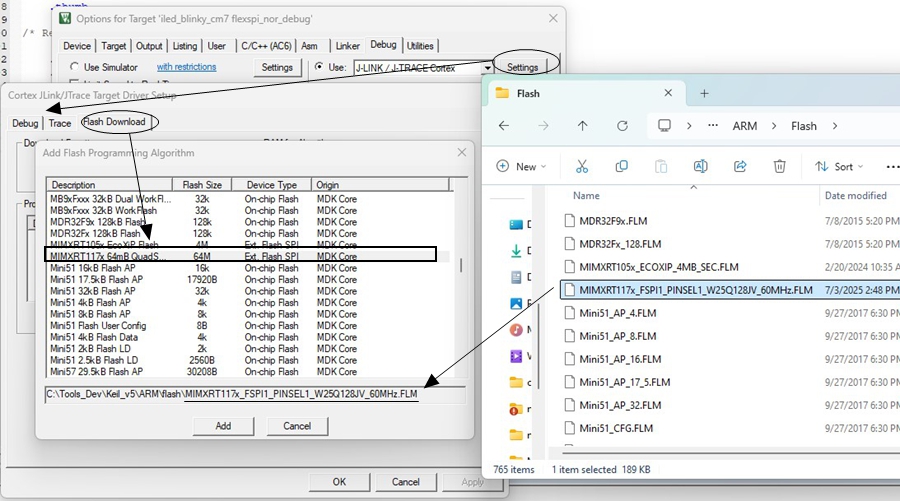Switch to the Device tab
Screen dimensions: 900x501
pos(76,46)
